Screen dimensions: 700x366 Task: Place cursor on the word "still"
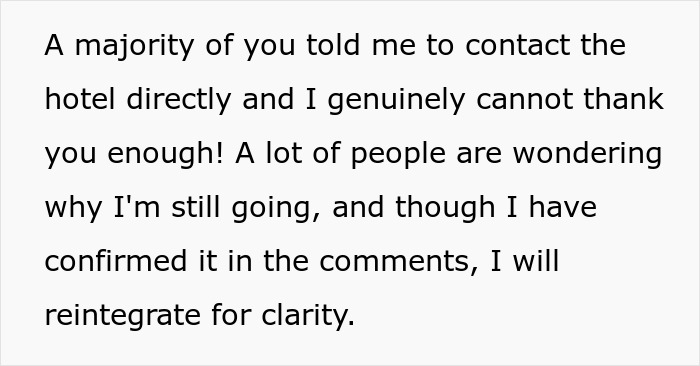tap(196, 207)
